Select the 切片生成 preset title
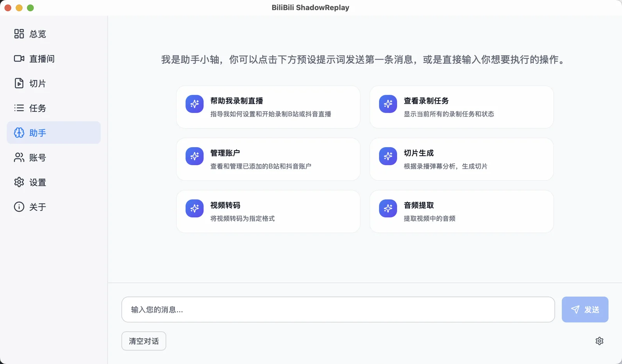This screenshot has width=622, height=364. pos(419,153)
